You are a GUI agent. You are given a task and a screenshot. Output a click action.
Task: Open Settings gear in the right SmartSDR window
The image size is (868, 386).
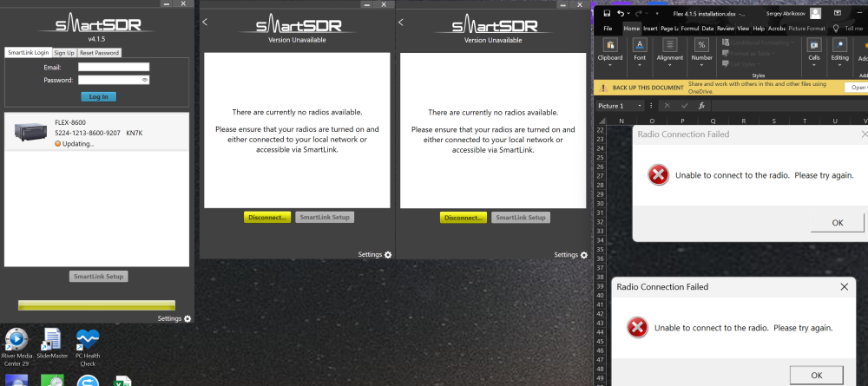click(584, 255)
